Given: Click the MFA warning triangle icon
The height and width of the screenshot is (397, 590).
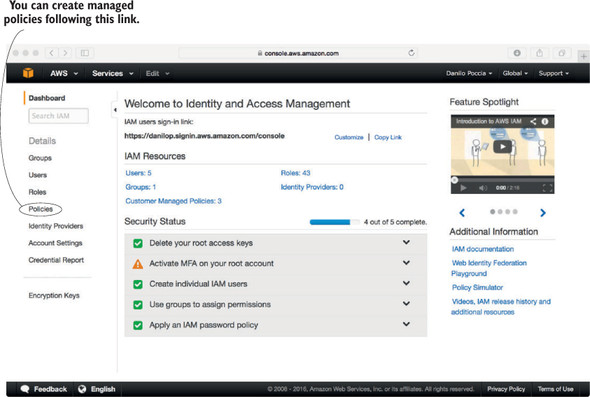Looking at the screenshot, I should coord(138,264).
